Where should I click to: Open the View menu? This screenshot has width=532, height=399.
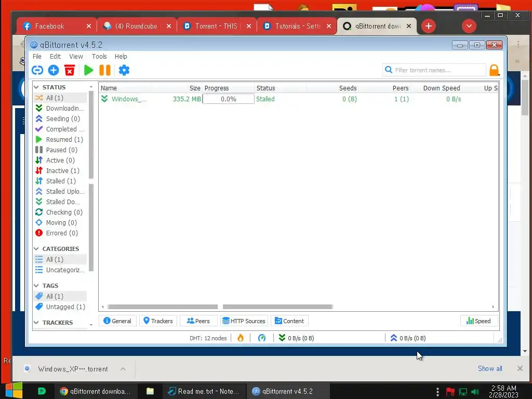(76, 56)
